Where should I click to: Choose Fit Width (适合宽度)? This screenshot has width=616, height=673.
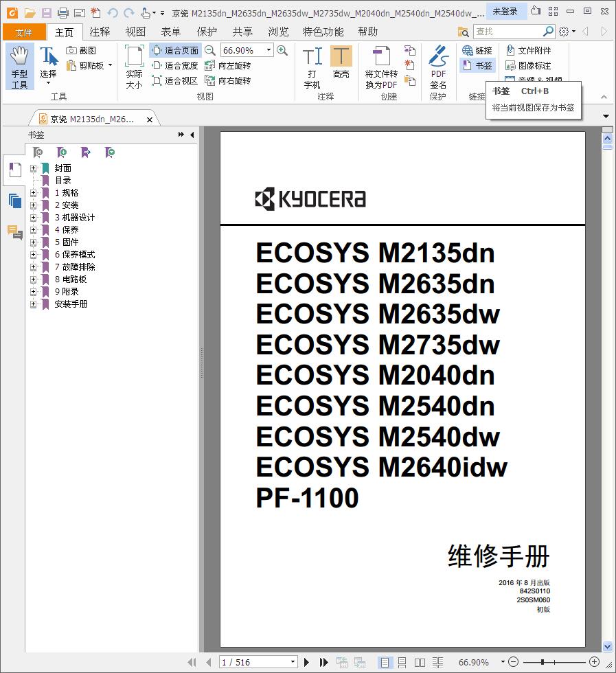pos(175,65)
